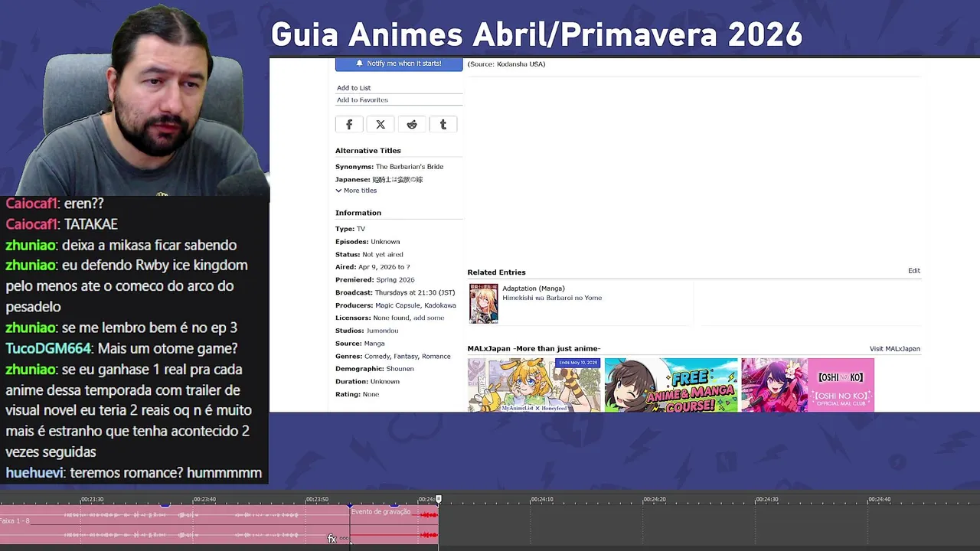
Task: Click the 'Visit MALxJapan' link
Action: (x=895, y=349)
